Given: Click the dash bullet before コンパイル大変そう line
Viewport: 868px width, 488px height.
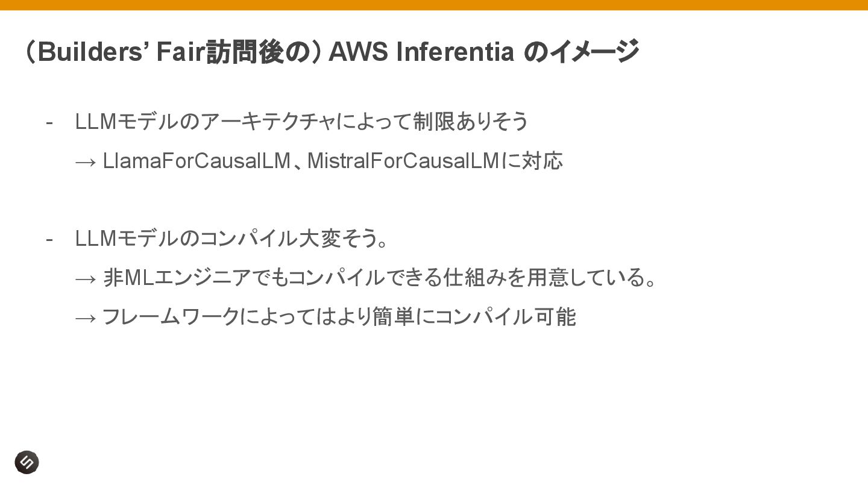Looking at the screenshot, I should (x=49, y=240).
